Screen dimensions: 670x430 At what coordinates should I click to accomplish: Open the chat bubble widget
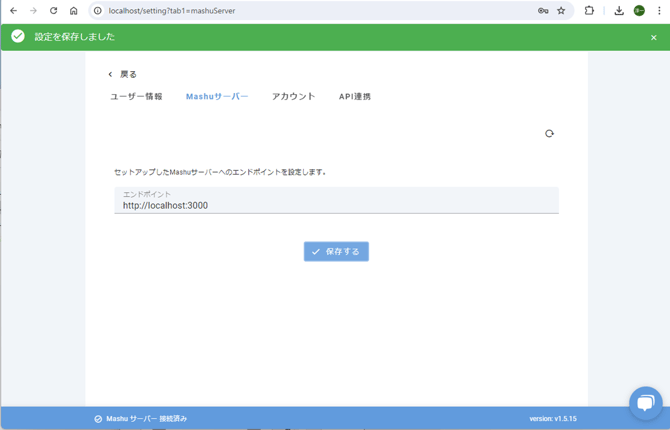point(645,403)
